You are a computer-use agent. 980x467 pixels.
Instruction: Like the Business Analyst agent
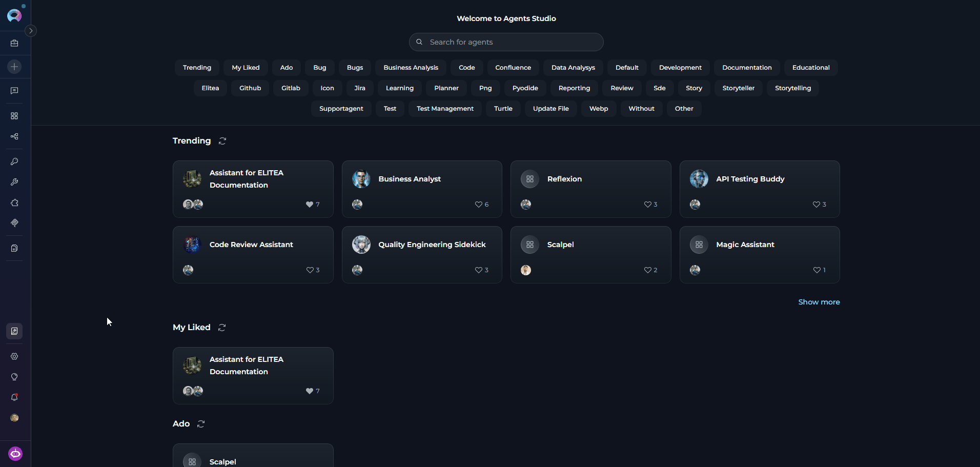(x=478, y=205)
